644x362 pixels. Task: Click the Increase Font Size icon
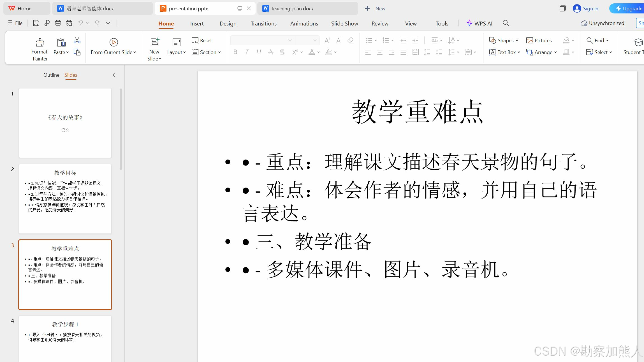tap(327, 41)
